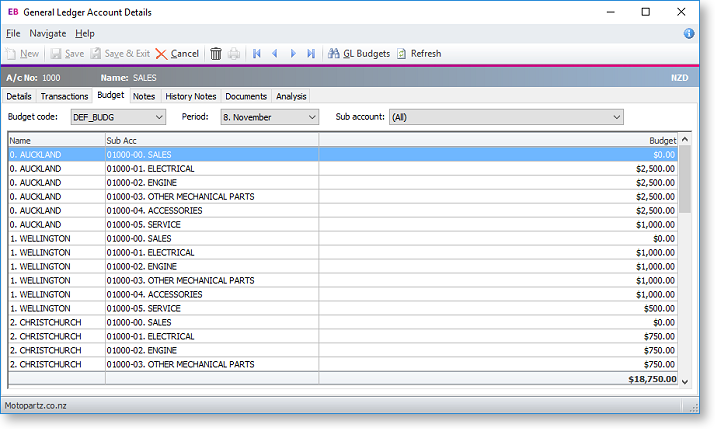
Task: Open the Analysis tab
Action: point(291,96)
